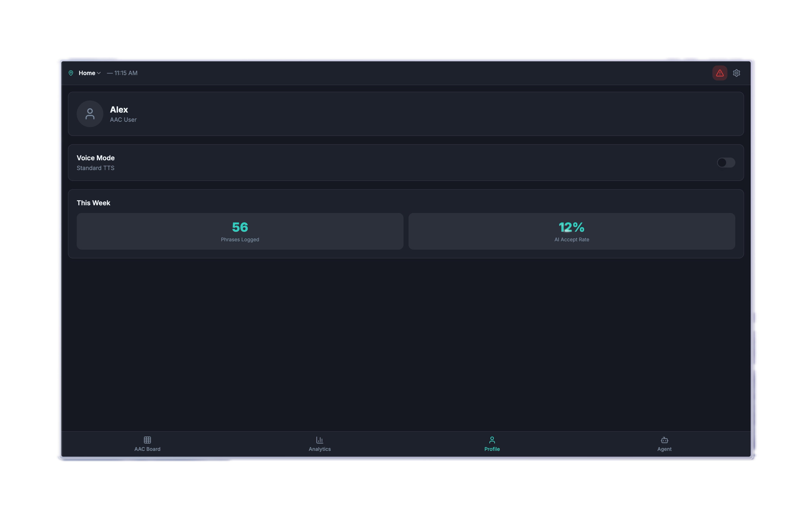This screenshot has width=812, height=518.
Task: Click the Alex user name heading
Action: pyautogui.click(x=119, y=110)
